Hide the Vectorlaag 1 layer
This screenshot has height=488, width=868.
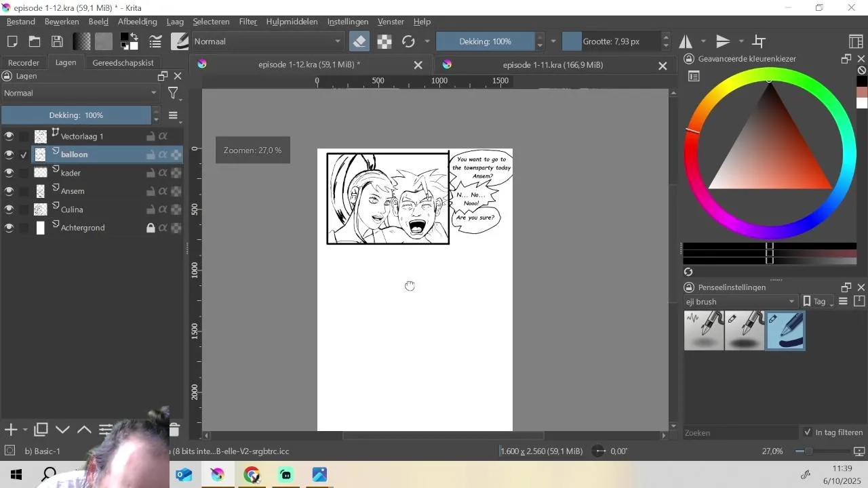tap(9, 136)
